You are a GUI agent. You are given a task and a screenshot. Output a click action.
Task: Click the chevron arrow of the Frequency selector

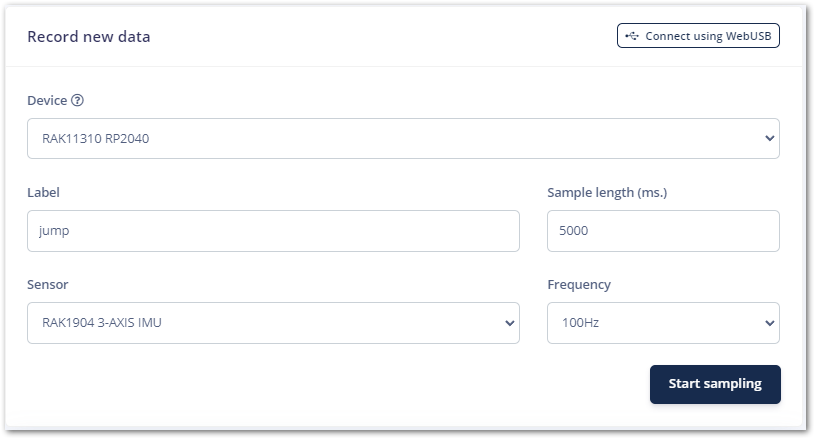(768, 323)
